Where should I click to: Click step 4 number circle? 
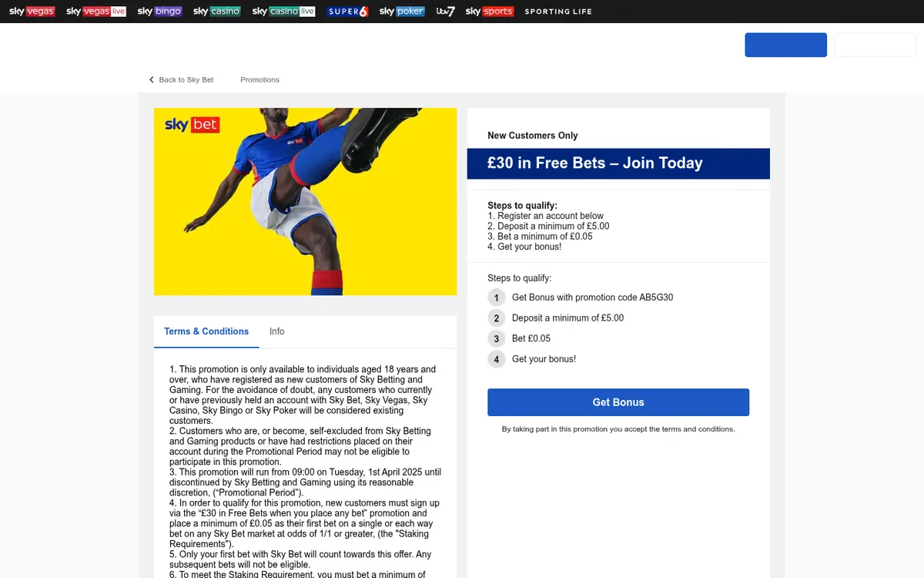497,359
